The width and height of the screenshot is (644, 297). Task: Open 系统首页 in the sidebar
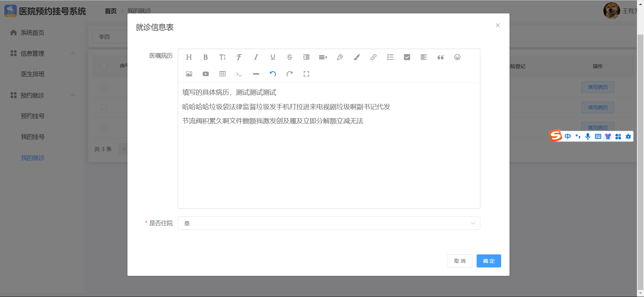coord(32,33)
